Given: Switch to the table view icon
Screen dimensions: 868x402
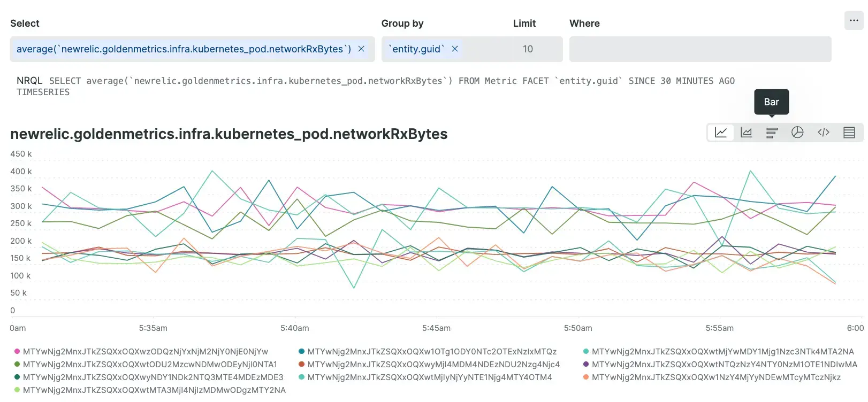Looking at the screenshot, I should [x=849, y=133].
